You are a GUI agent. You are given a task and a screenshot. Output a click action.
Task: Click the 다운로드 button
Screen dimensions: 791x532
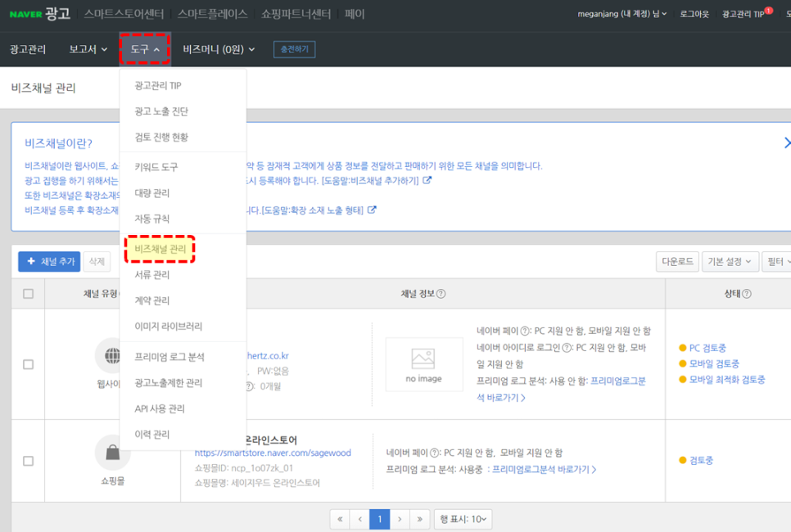[677, 261]
